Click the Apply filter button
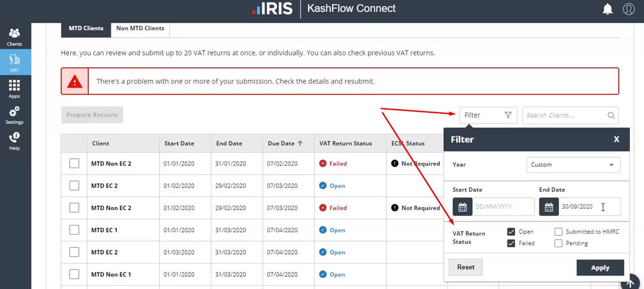The image size is (644, 289). pyautogui.click(x=600, y=268)
